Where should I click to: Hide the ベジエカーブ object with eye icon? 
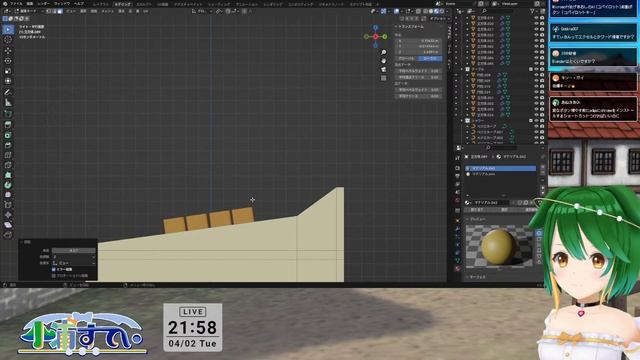pos(537,127)
